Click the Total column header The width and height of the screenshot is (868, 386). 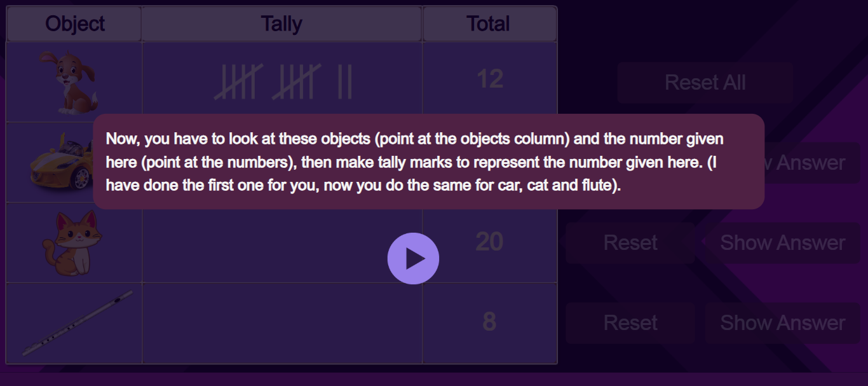click(489, 24)
